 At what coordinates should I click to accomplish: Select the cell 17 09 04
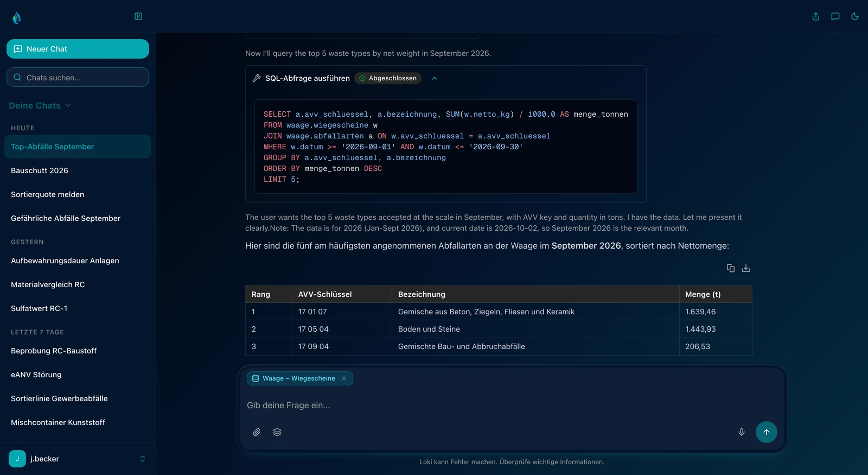(342, 346)
